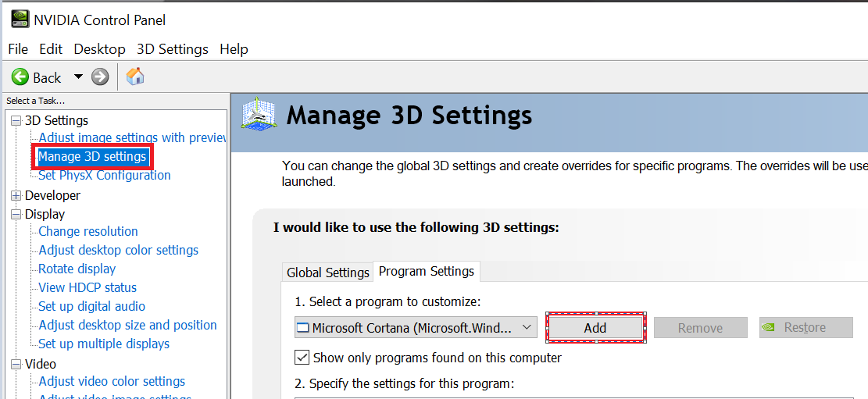The height and width of the screenshot is (399, 868).
Task: Collapse the Display tree node
Action: (x=16, y=214)
